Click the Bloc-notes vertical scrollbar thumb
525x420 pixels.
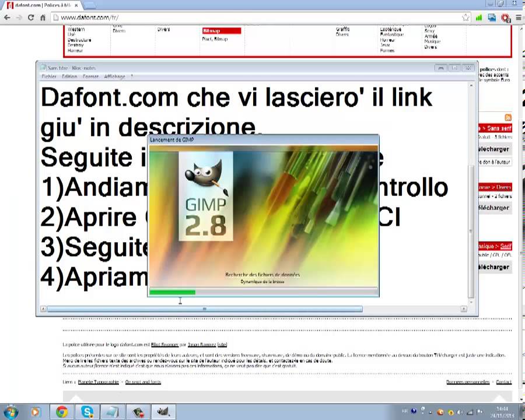[471, 231]
